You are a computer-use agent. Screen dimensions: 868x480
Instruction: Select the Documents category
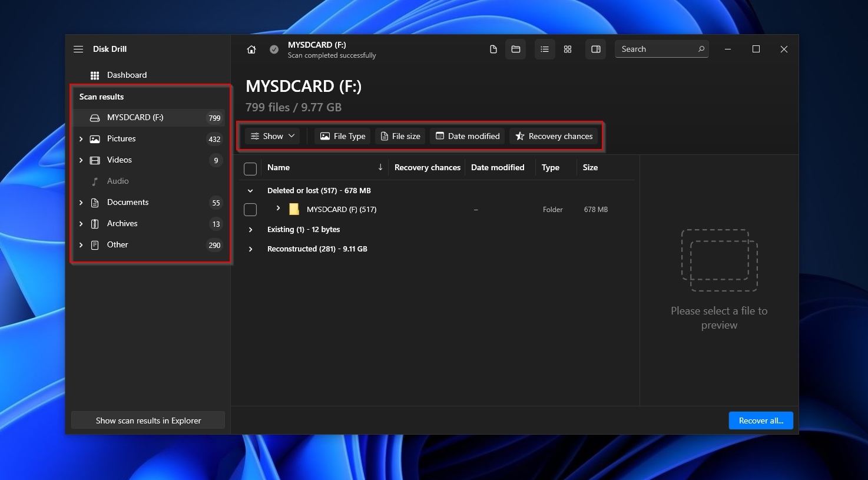pos(128,203)
